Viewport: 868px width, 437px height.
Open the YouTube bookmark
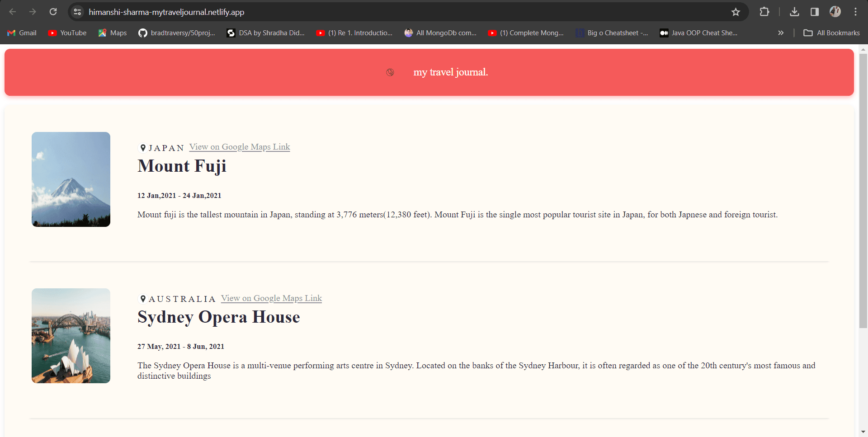tap(67, 33)
